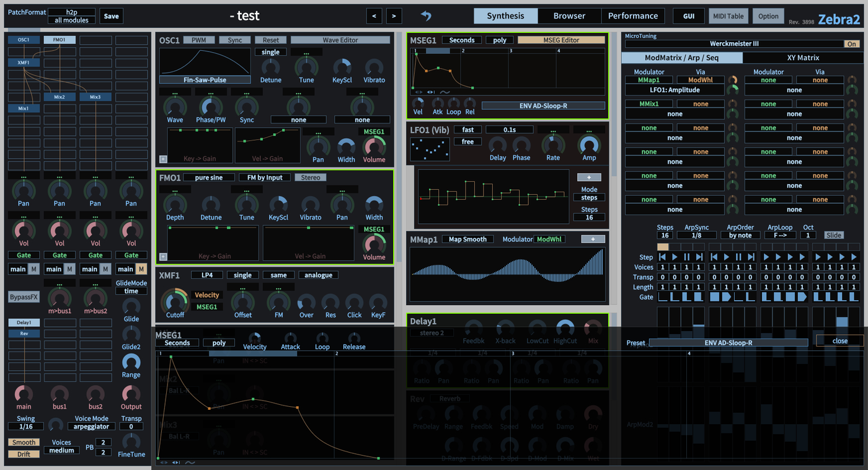This screenshot has height=470, width=868.
Task: Select the Mix3 block in the lanes grid
Action: (x=95, y=97)
